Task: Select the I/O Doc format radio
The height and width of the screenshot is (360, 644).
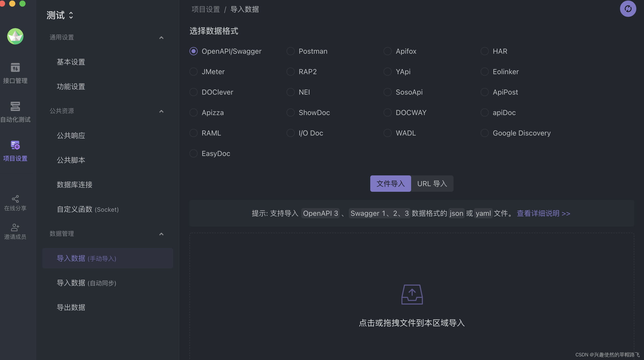Action: pos(291,133)
